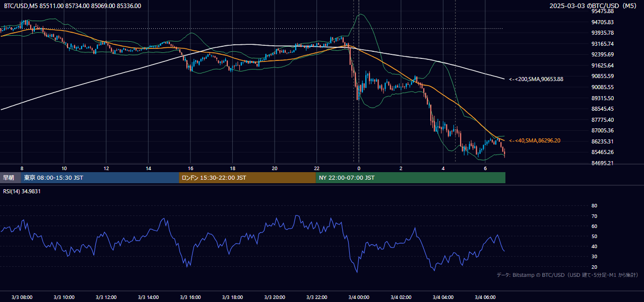Click hour tick 14 under price chart
This screenshot has width=644, height=302.
148,168
